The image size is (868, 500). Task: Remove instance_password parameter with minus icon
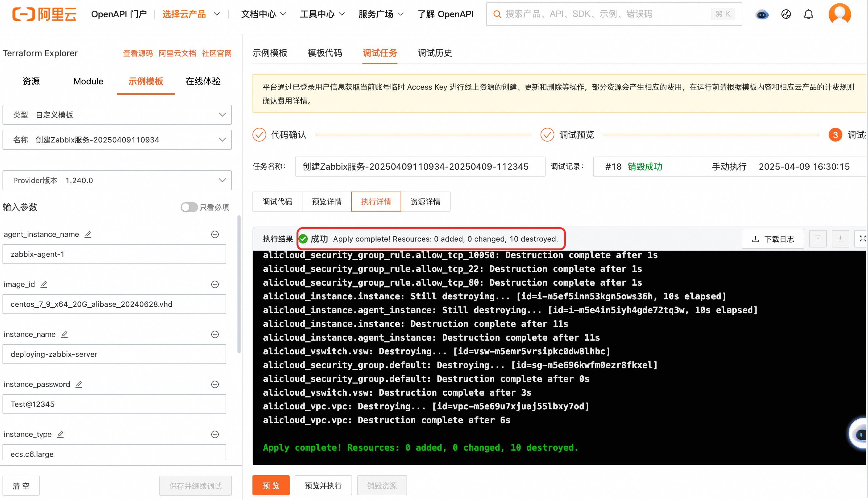(x=215, y=384)
